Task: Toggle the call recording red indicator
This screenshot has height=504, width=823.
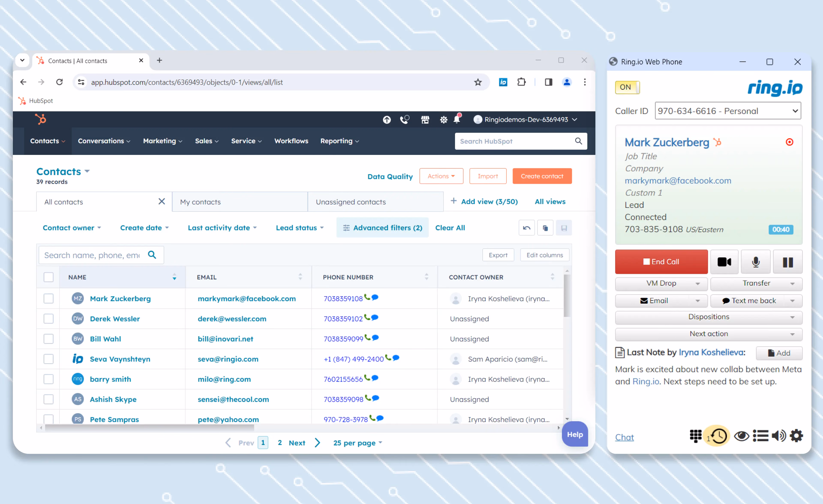Action: click(789, 142)
